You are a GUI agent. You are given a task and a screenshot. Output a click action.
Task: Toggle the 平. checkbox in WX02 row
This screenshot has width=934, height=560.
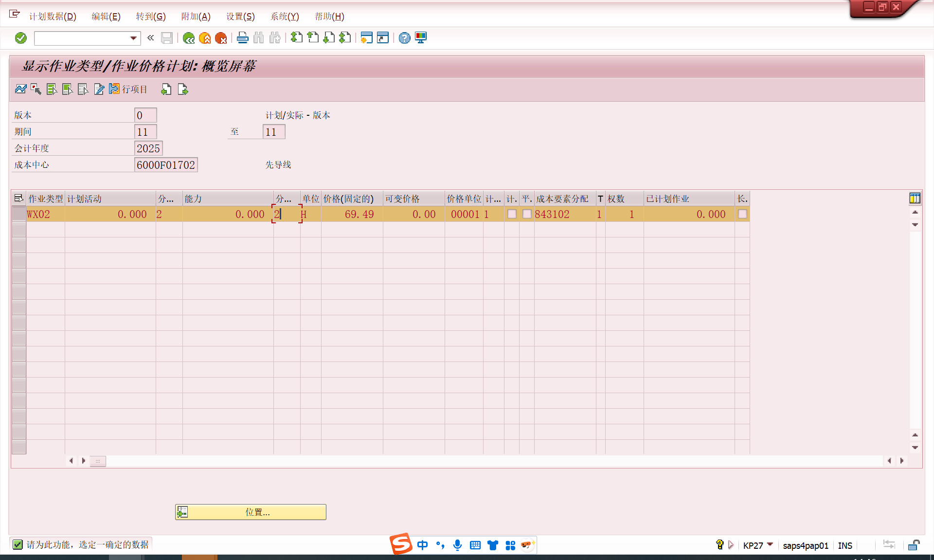[527, 214]
